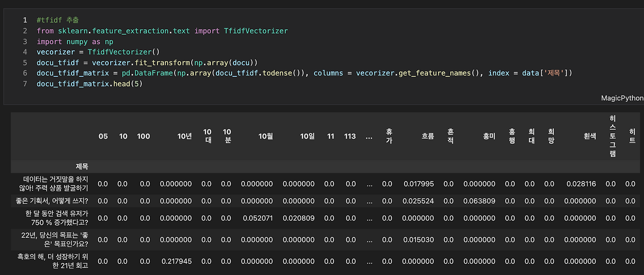Click the '제목' index name label
The image size is (644, 275).
tap(82, 166)
